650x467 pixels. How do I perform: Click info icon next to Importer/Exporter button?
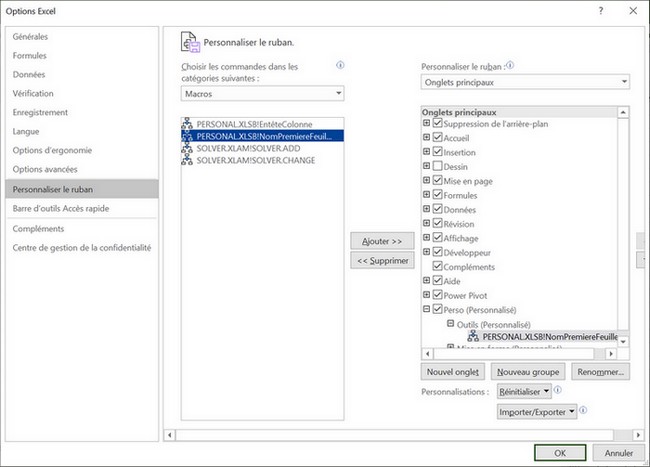tap(583, 410)
